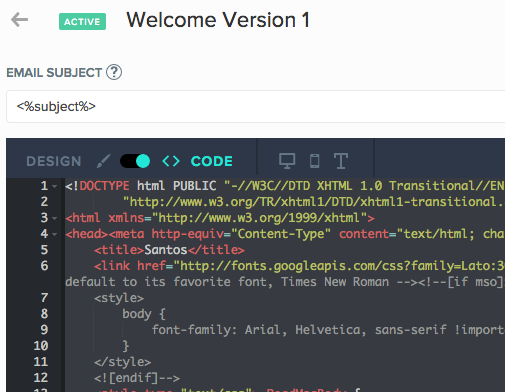Collapse code fold on line 1
Image resolution: width=505 pixels, height=392 pixels.
(x=55, y=186)
